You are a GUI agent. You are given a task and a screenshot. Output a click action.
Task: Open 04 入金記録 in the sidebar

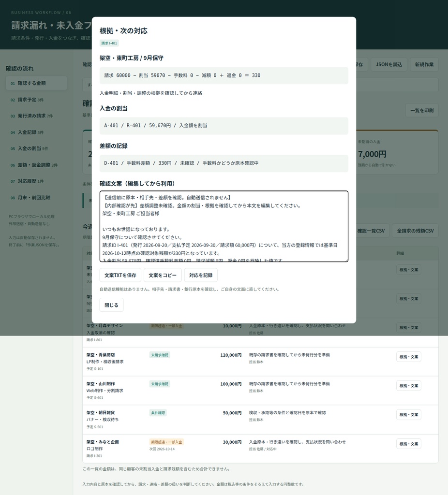36,132
